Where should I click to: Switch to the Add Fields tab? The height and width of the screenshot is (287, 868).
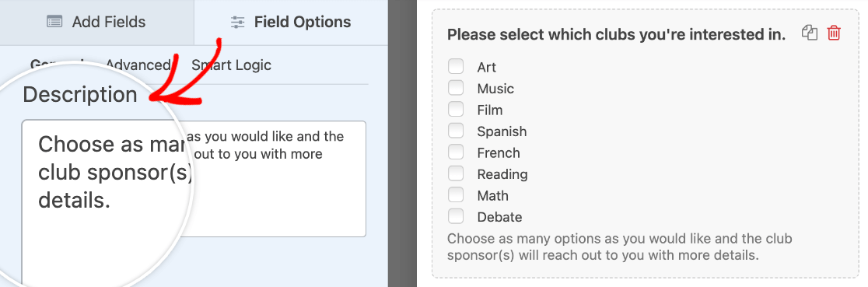point(97,22)
